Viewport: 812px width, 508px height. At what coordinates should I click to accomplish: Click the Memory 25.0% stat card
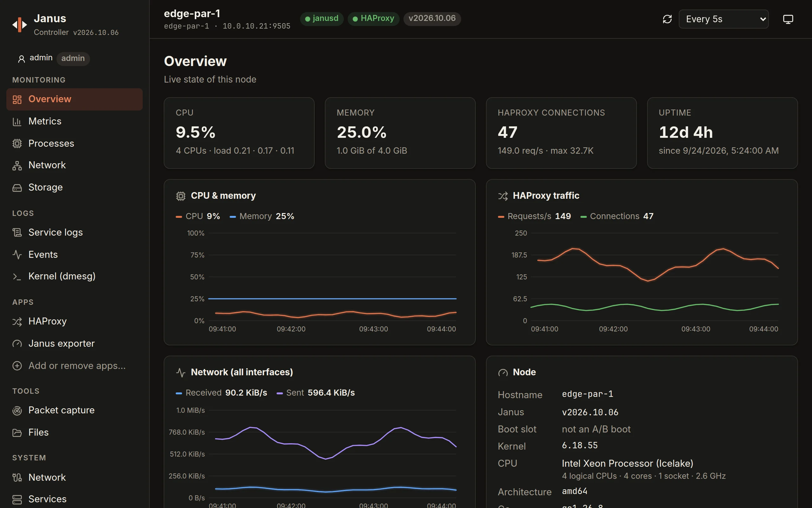400,133
